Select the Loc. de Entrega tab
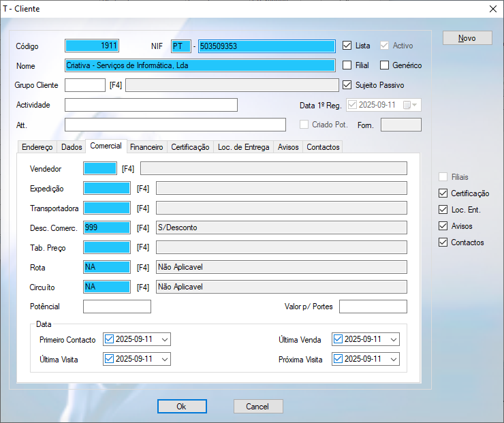 tap(243, 147)
